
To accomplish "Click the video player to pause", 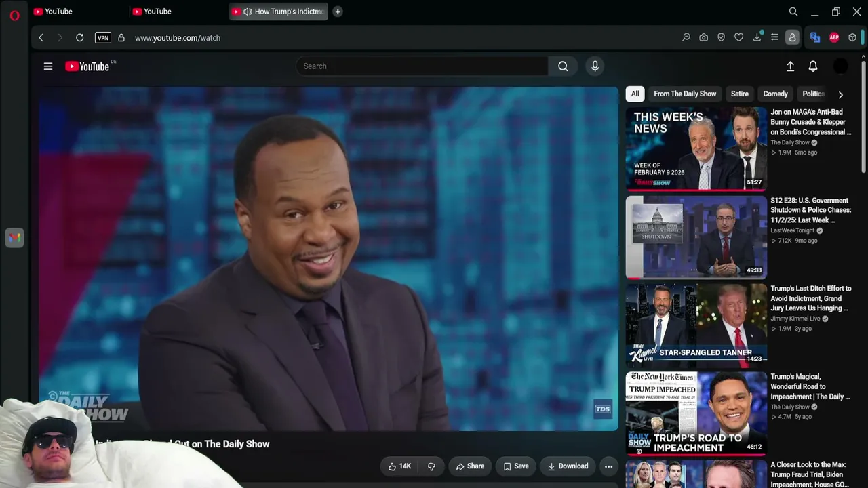I will click(328, 259).
